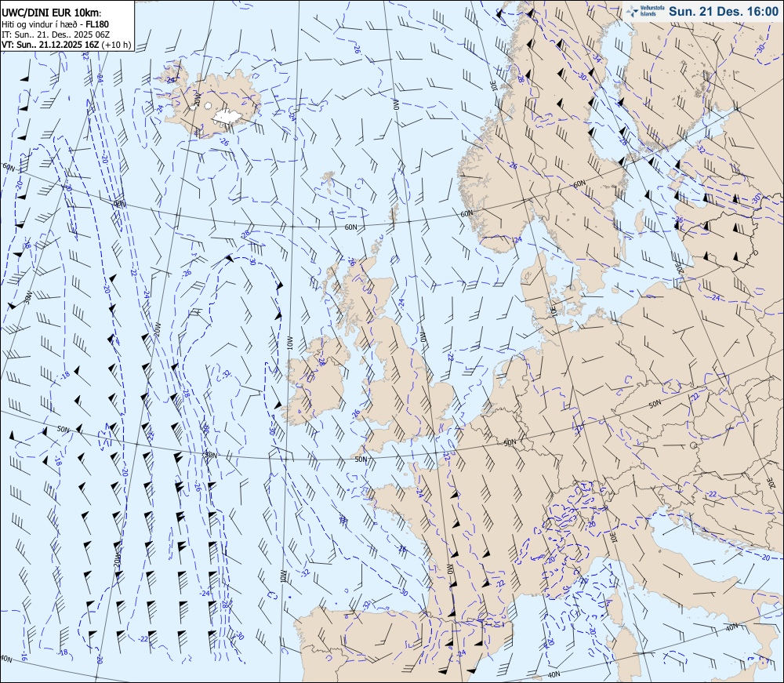
Task: Click the "IT: Sun.. 21. Des.. 2025 06Z" line
Action: 56,35
